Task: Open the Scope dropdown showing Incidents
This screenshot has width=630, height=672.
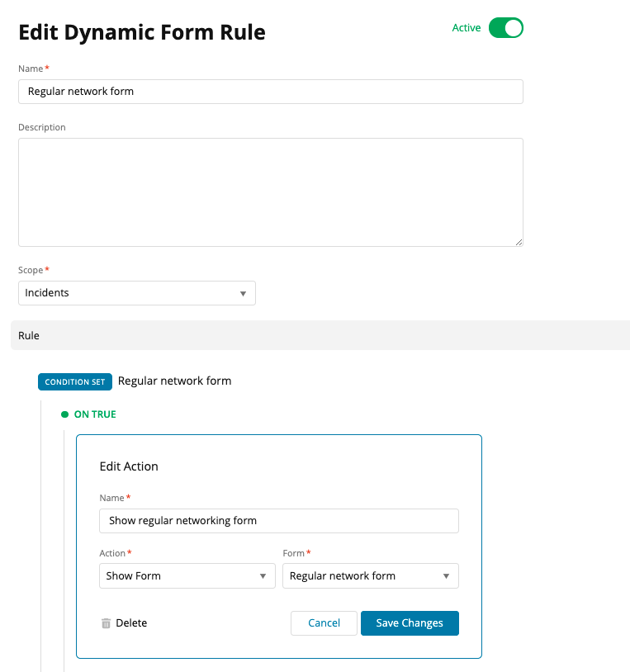Action: click(137, 293)
